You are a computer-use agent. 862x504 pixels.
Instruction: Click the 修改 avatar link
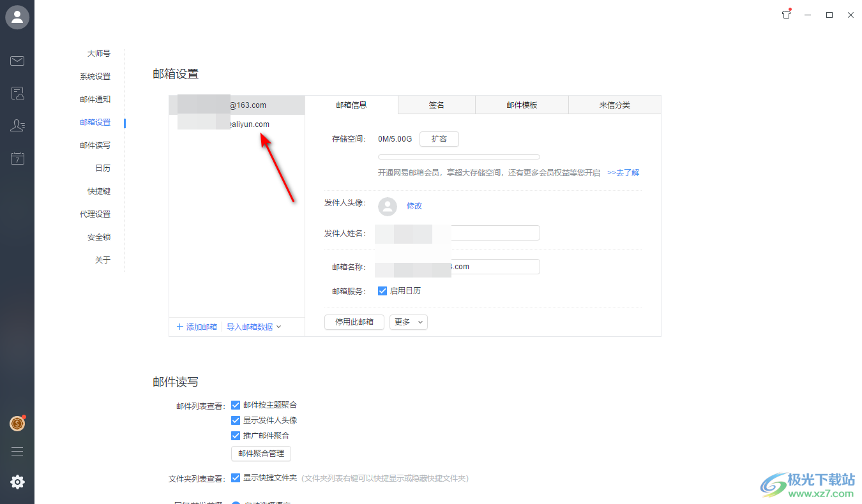[x=414, y=206]
